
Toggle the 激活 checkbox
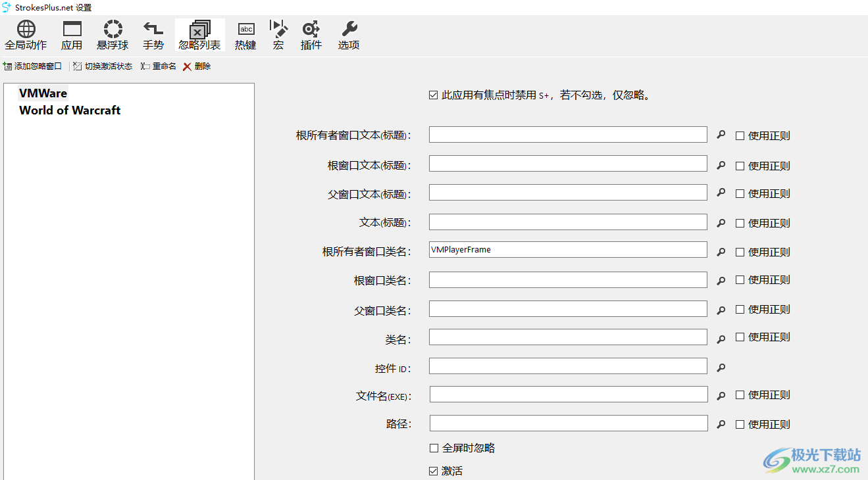click(x=433, y=471)
